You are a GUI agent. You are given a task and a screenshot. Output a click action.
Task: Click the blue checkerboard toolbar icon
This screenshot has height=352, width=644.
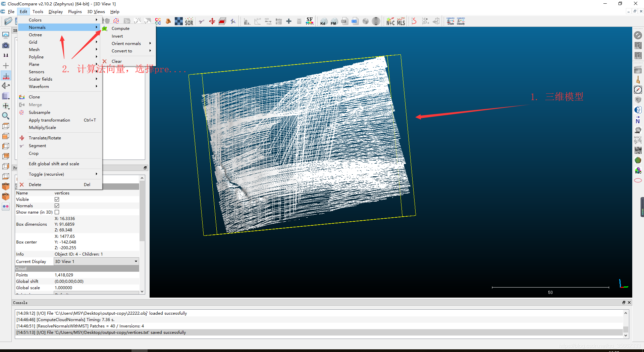click(x=179, y=21)
